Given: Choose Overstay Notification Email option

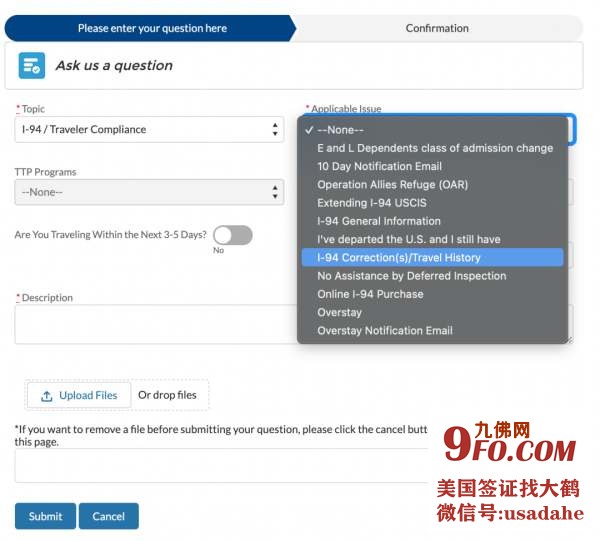Looking at the screenshot, I should coord(384,331).
